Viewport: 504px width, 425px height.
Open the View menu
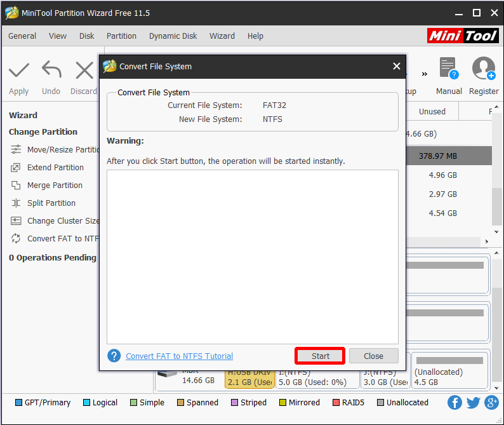tap(58, 36)
